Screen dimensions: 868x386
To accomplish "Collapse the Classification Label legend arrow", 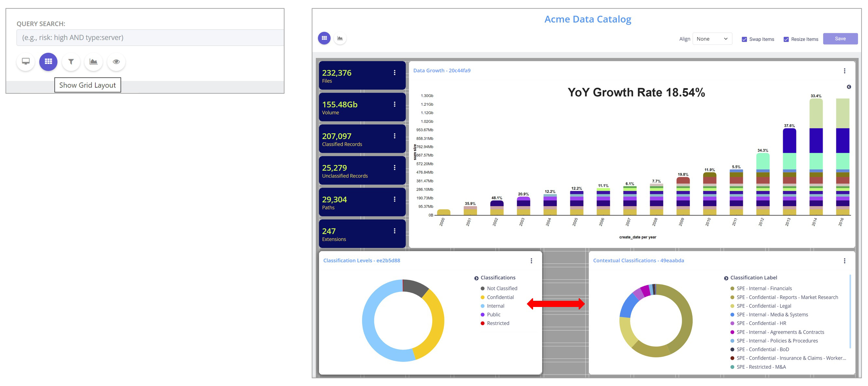I will click(726, 279).
